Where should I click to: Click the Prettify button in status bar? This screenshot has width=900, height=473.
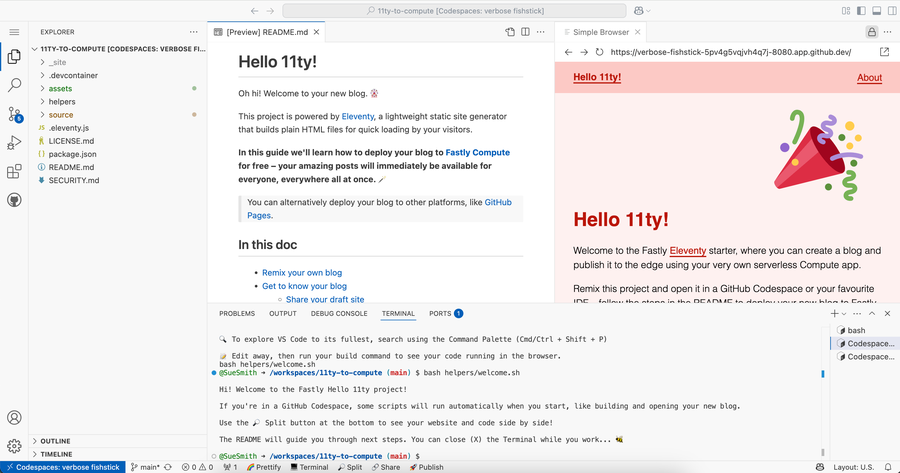point(263,467)
